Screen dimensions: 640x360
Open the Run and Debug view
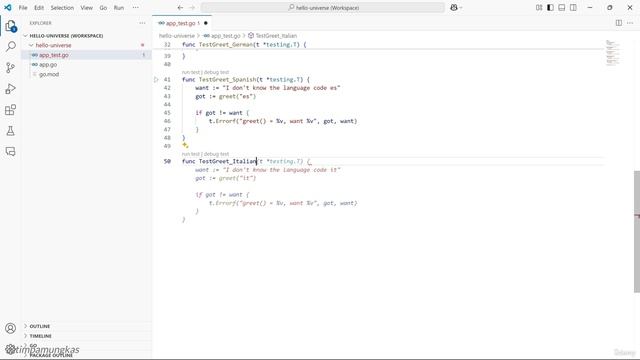[11, 89]
